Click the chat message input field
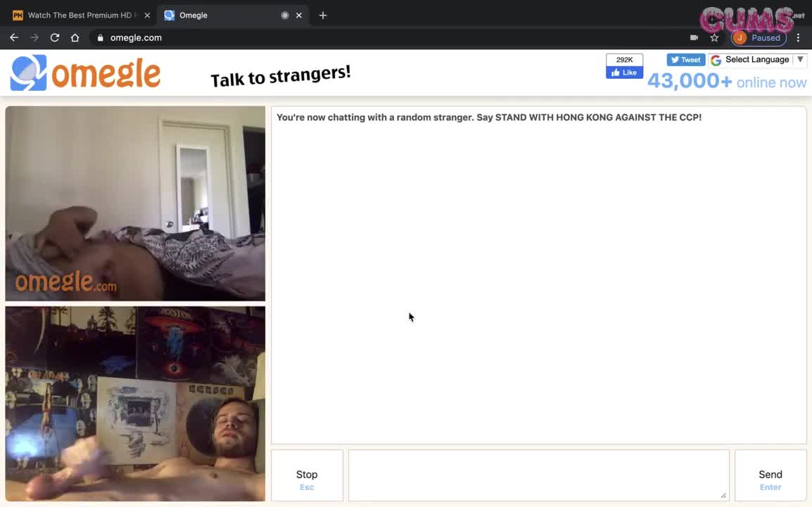The image size is (812, 507). pyautogui.click(x=538, y=475)
